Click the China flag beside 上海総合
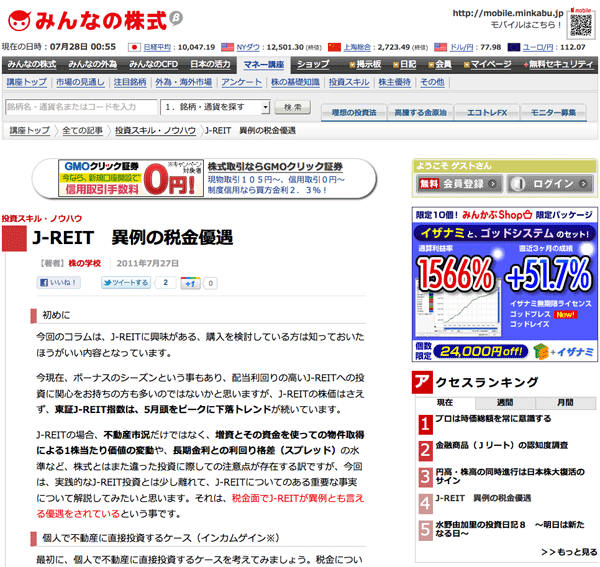The image size is (600, 567). point(335,46)
